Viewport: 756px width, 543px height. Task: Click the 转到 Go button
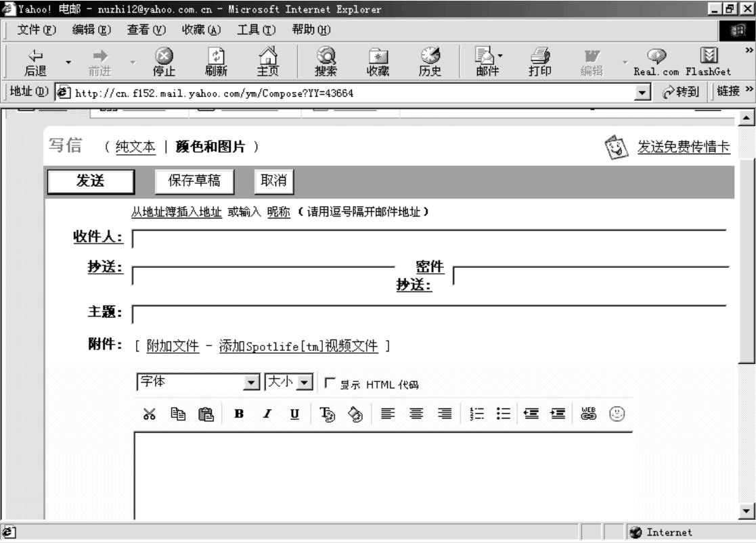(x=682, y=91)
